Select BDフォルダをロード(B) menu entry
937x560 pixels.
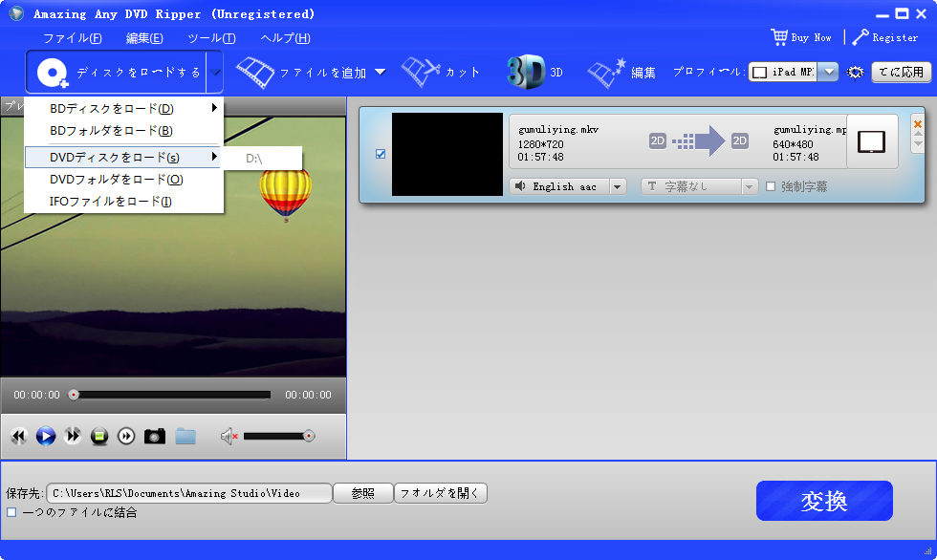click(x=123, y=131)
